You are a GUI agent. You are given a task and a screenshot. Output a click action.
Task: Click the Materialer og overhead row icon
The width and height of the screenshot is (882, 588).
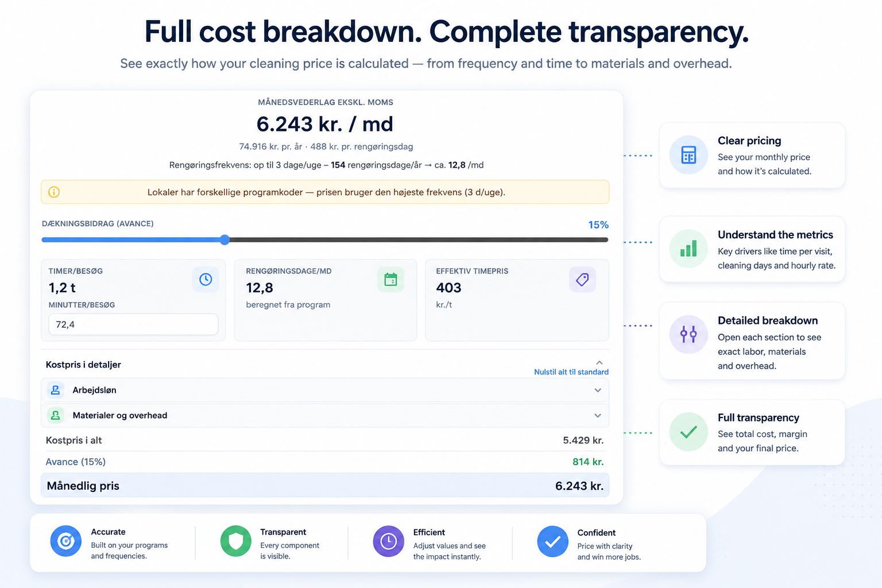pyautogui.click(x=56, y=415)
